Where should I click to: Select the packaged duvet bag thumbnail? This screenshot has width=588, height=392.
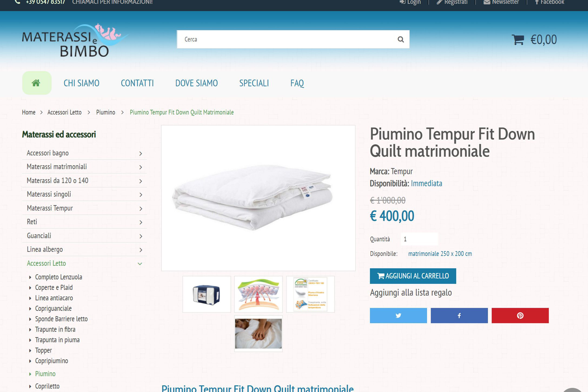[x=207, y=294]
